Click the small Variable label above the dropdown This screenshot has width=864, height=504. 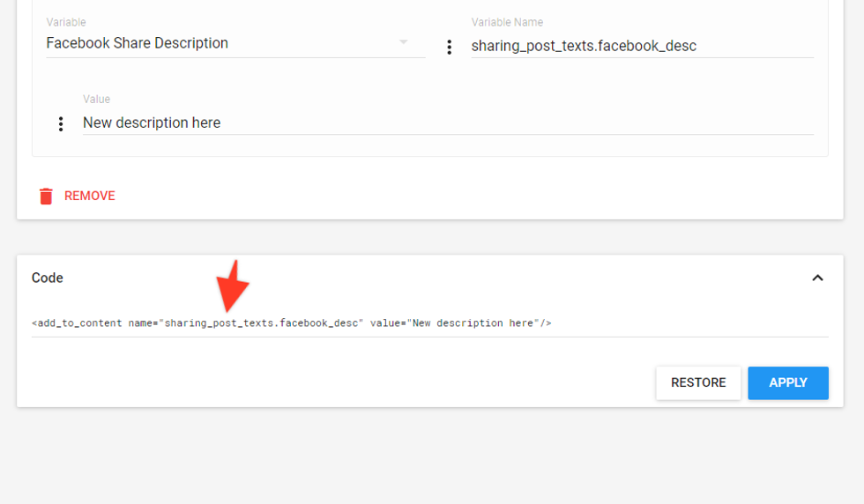[66, 22]
